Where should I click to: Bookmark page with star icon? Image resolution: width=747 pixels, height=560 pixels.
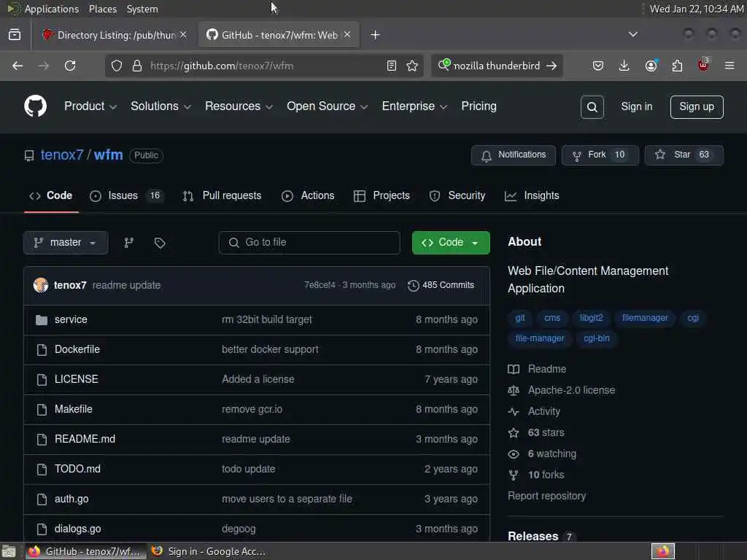(412, 66)
